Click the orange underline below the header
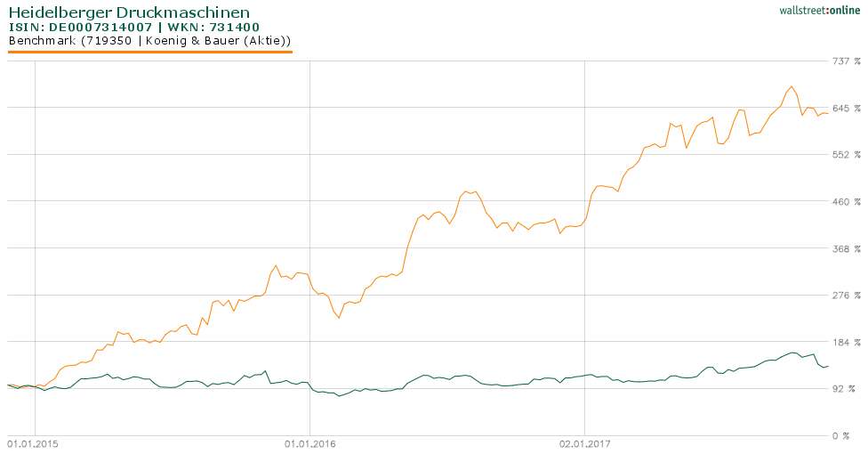This screenshot has height=454, width=868. [149, 52]
